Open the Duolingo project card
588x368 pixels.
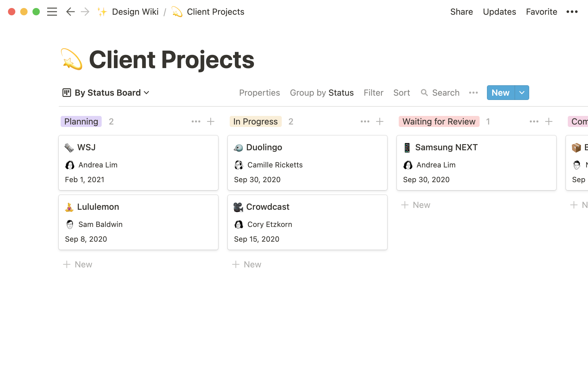(307, 163)
